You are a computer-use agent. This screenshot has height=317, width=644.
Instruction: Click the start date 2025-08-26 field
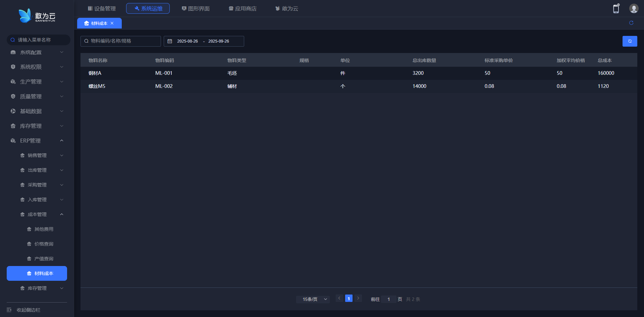click(x=187, y=41)
